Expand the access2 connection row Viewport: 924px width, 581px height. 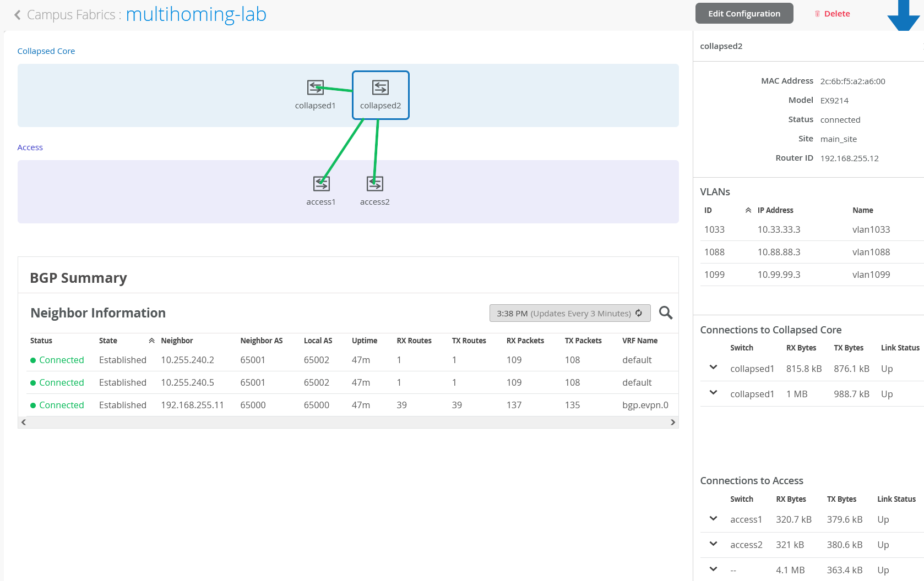click(x=713, y=544)
